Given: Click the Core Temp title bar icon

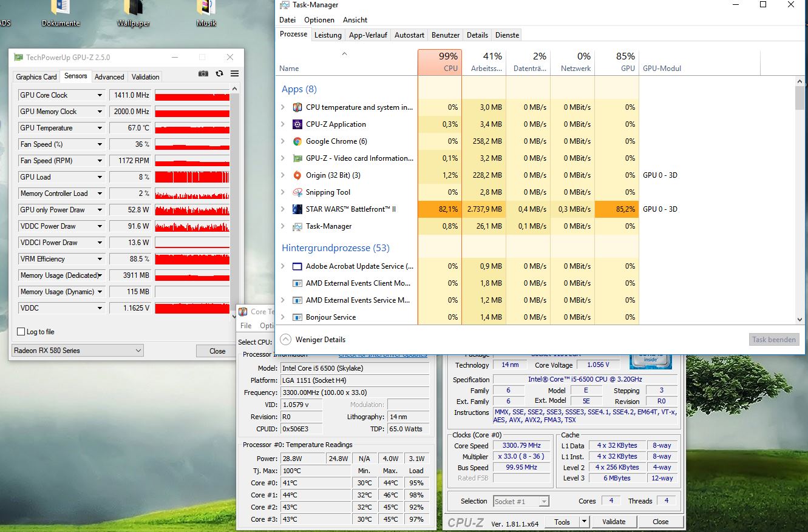Looking at the screenshot, I should click(243, 312).
